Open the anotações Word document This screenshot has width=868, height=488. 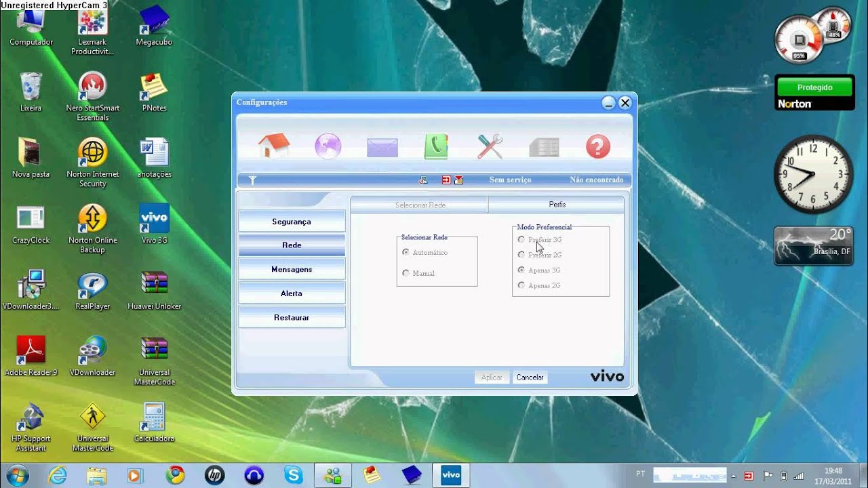(x=154, y=158)
